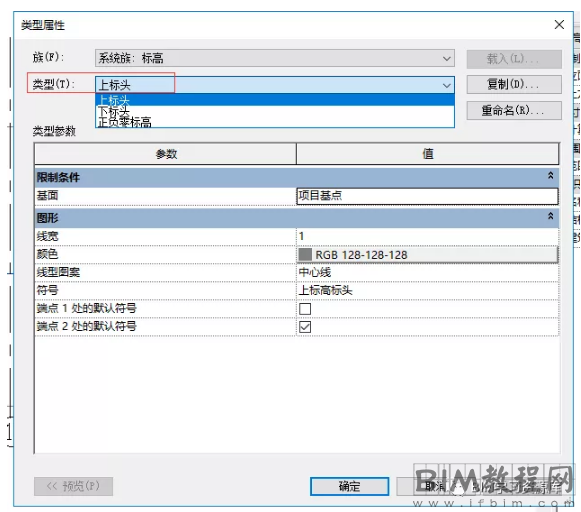Image resolution: width=581 pixels, height=512 pixels.
Task: Click the 取消 cancel button
Action: point(435,486)
